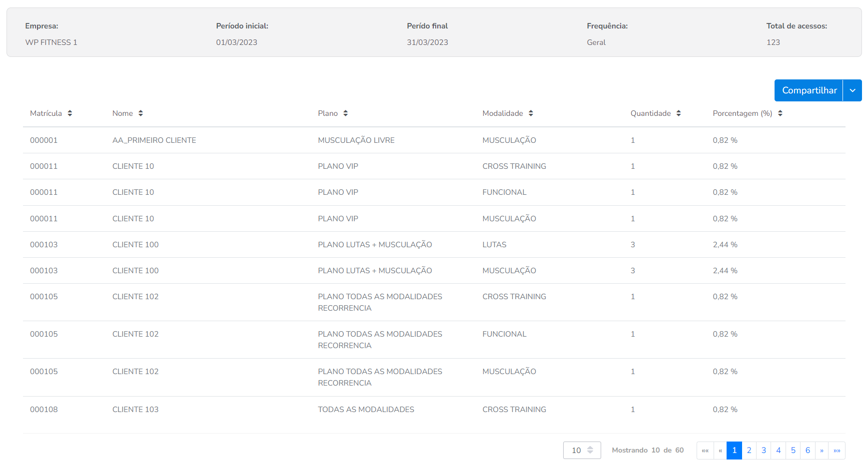The image size is (868, 464).
Task: Switch to page 3 of results
Action: [x=764, y=451]
